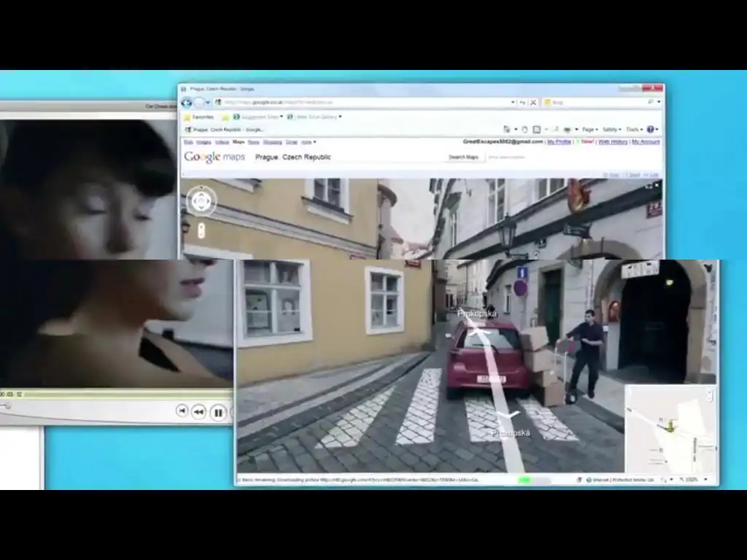The height and width of the screenshot is (560, 747).
Task: Stop page loading with the X icon
Action: tap(533, 102)
